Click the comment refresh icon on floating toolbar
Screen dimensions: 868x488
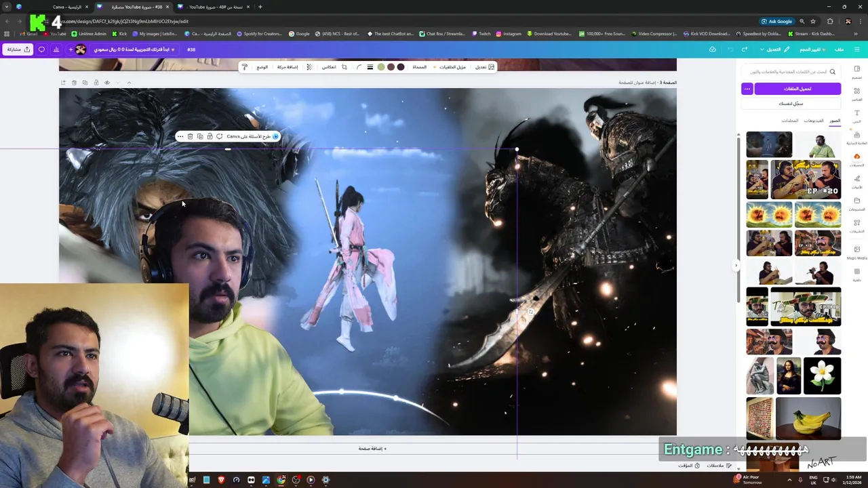coord(219,136)
